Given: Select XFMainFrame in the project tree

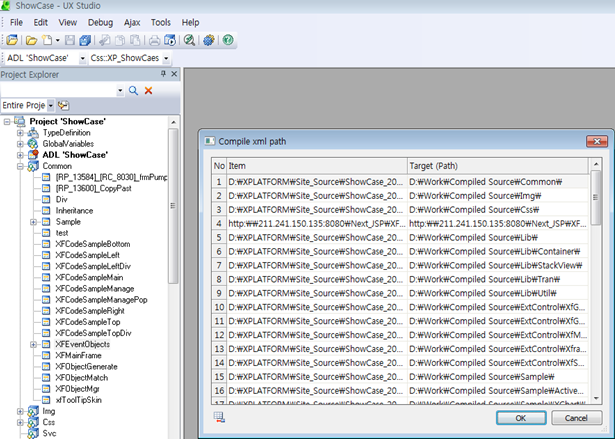Looking at the screenshot, I should pyautogui.click(x=78, y=355).
